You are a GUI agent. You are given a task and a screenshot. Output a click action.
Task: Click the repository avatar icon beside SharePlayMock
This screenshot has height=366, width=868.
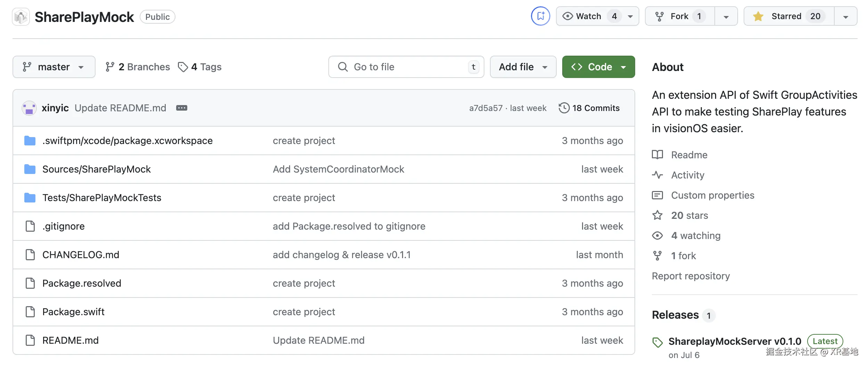tap(21, 17)
